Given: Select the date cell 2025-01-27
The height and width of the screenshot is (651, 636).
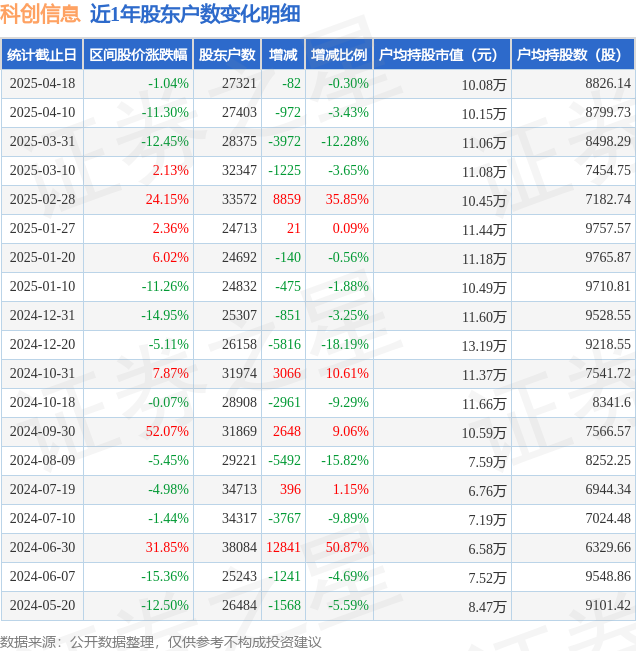Looking at the screenshot, I should pos(42,229).
